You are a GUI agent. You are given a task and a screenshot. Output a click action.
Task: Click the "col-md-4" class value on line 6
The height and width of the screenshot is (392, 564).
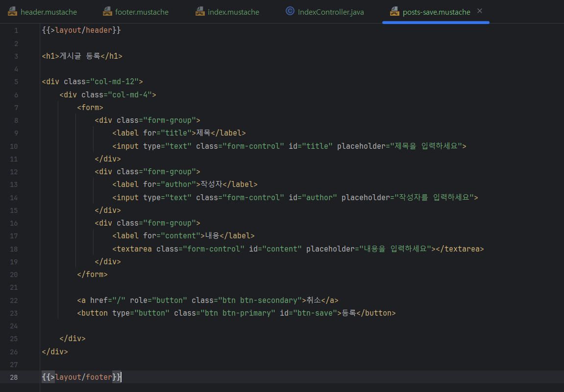click(x=130, y=95)
